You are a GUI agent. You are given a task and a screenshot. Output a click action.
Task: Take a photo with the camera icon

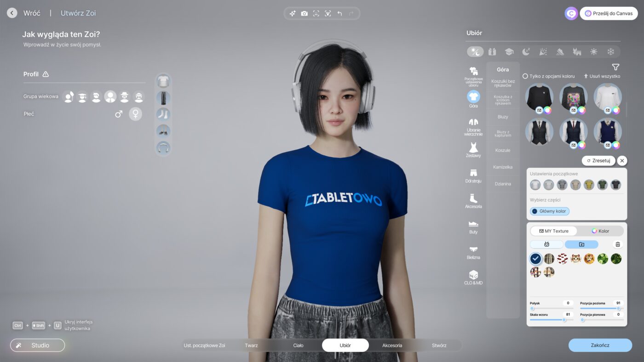click(x=305, y=14)
